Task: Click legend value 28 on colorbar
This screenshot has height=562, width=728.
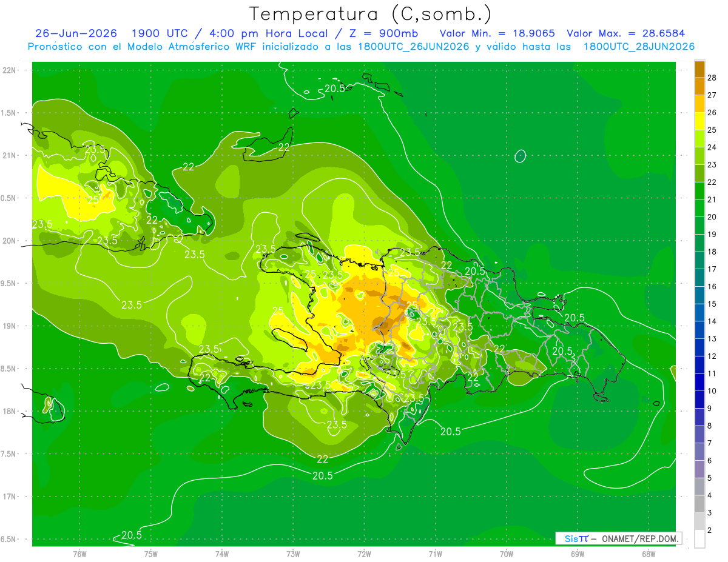Action: pyautogui.click(x=712, y=78)
